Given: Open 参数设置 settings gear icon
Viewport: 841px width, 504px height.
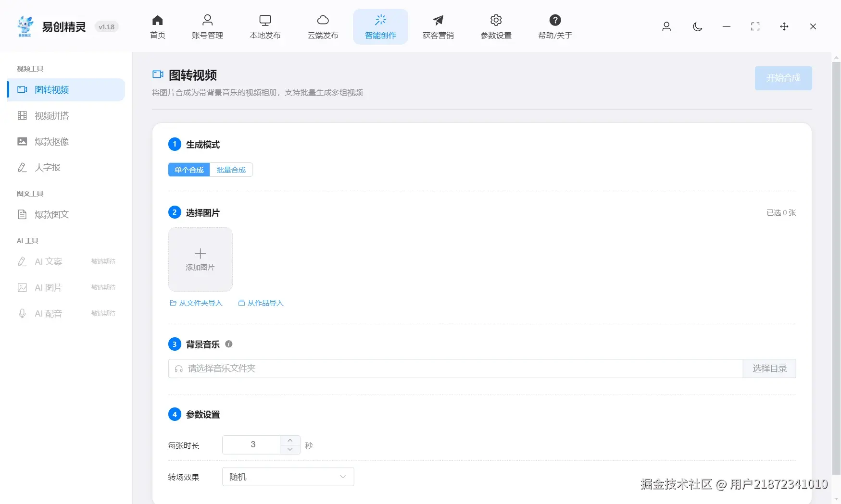Looking at the screenshot, I should [x=495, y=26].
